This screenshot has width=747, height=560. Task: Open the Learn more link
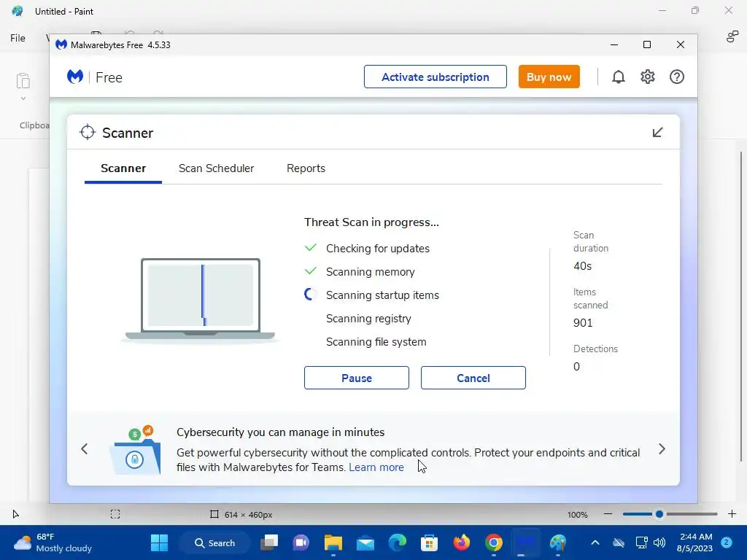tap(376, 467)
